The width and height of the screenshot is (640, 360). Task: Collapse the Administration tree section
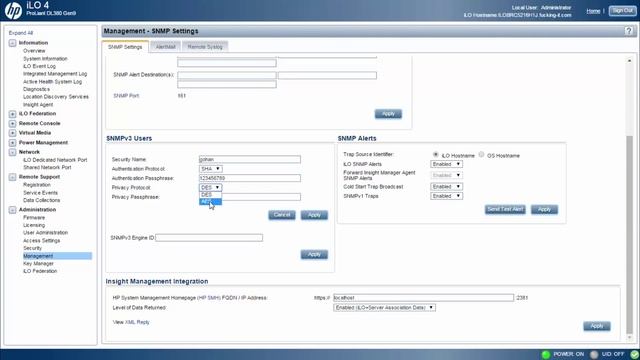coord(12,210)
